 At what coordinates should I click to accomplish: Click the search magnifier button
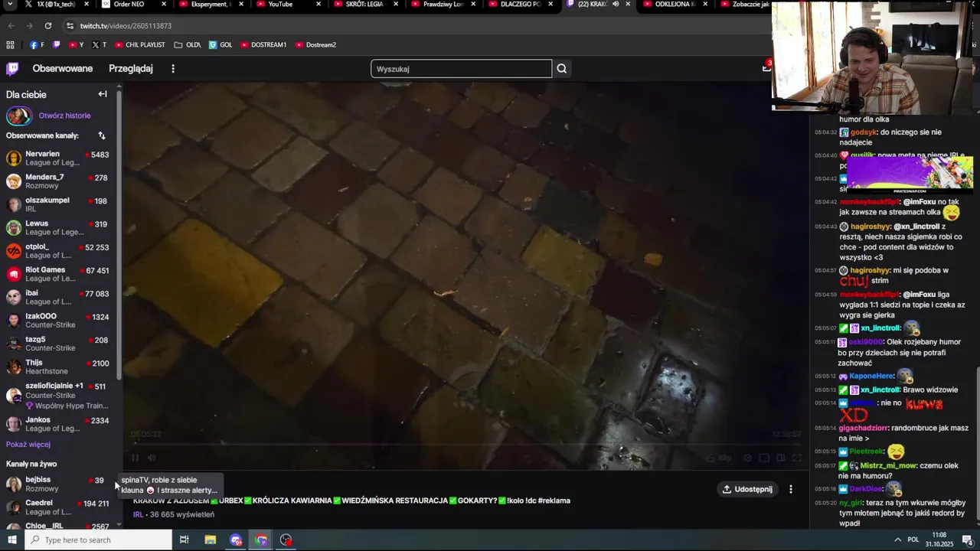pos(562,69)
